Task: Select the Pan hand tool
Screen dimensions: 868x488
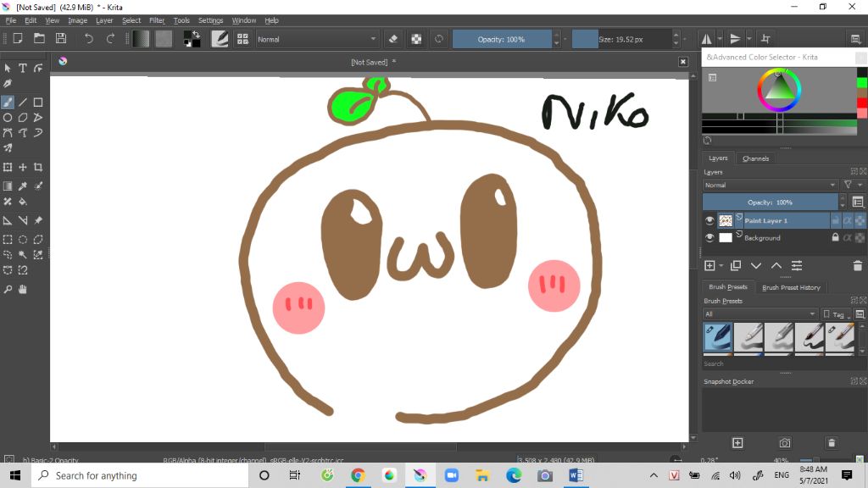Action: [x=23, y=290]
